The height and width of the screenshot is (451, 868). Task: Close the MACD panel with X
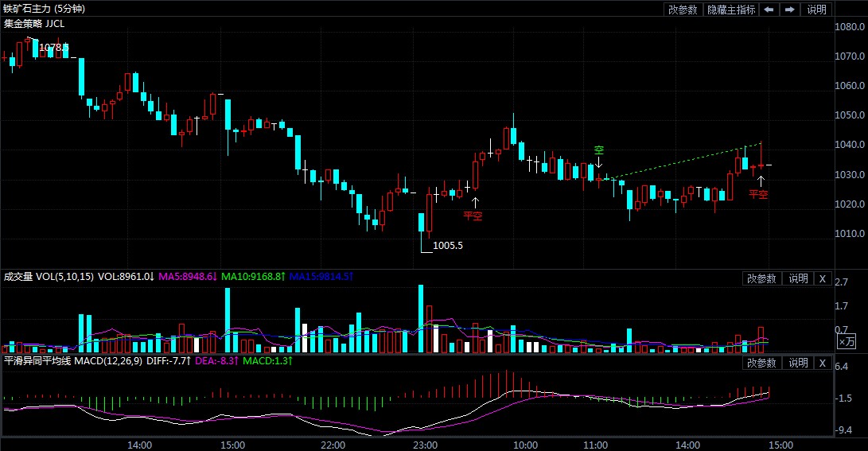click(823, 363)
